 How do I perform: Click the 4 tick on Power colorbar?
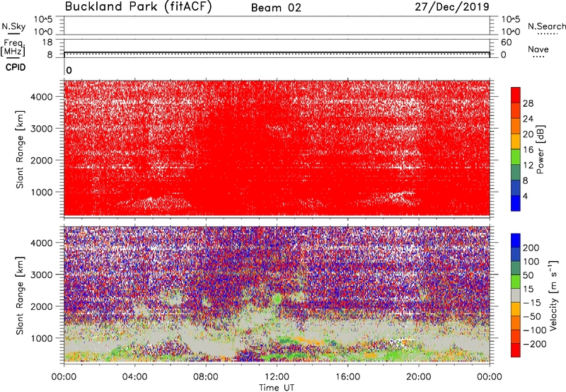click(x=526, y=196)
